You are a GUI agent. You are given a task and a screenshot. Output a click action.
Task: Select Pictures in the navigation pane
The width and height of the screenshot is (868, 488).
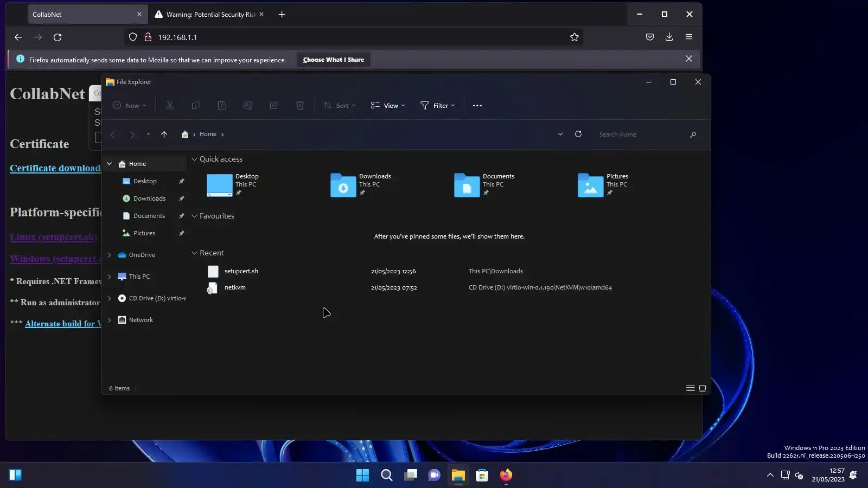(x=145, y=233)
